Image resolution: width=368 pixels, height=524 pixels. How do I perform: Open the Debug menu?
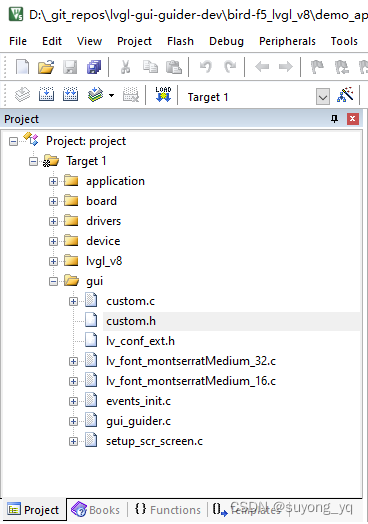coord(226,41)
